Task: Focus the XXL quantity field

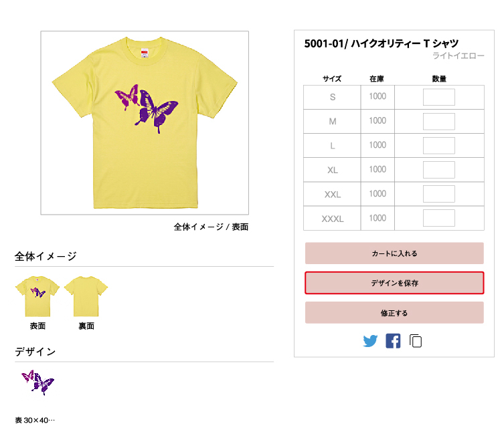Action: click(x=438, y=194)
